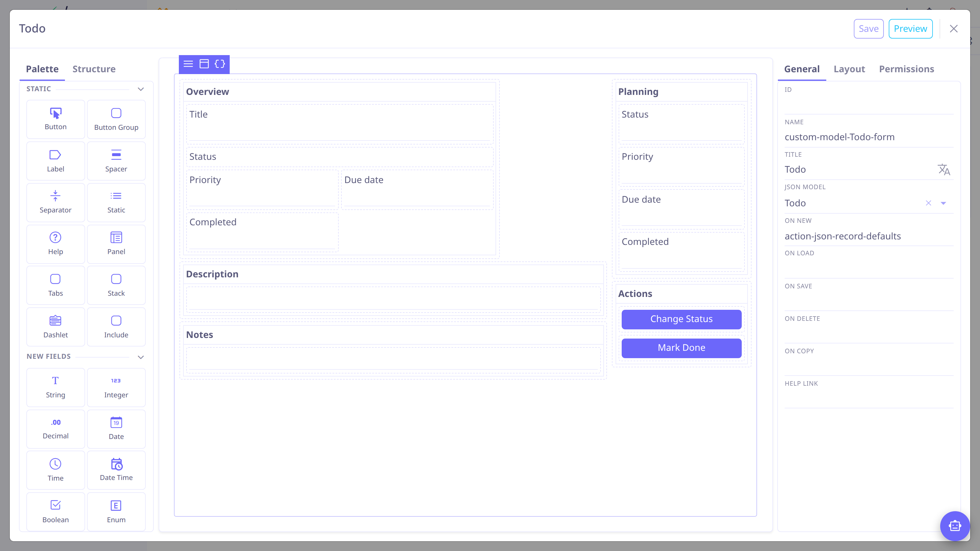The height and width of the screenshot is (551, 980).
Task: Pick the Time field type
Action: (55, 470)
